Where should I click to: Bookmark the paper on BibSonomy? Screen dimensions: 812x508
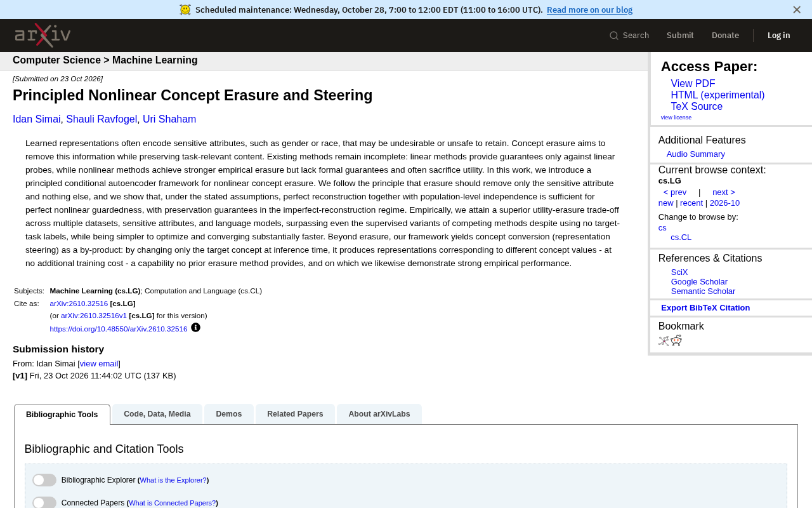[664, 341]
